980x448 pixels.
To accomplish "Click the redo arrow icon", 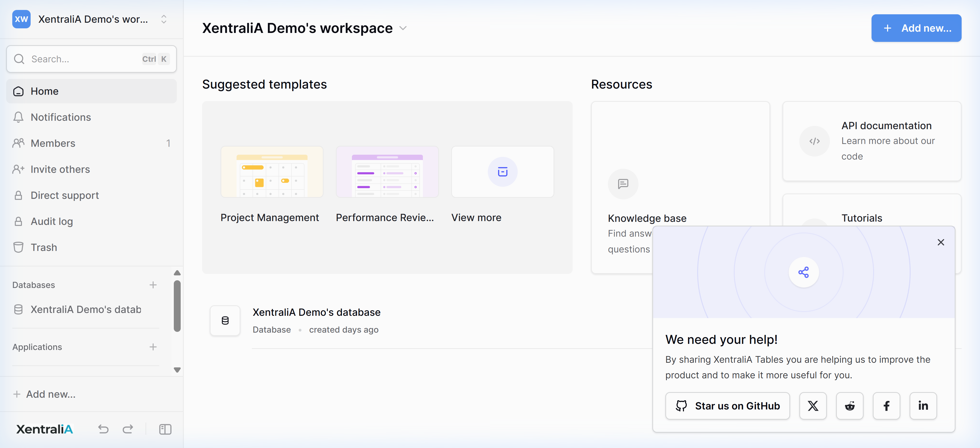I will tap(128, 429).
